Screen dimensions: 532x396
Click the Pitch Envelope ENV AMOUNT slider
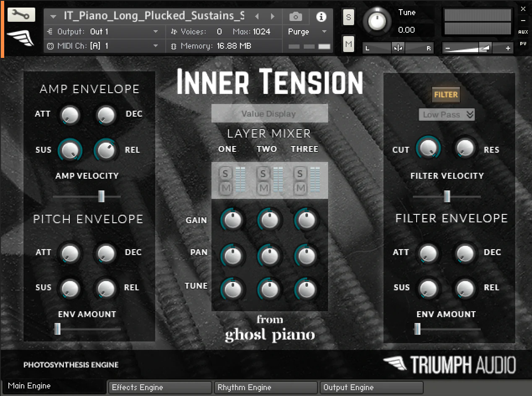(87, 329)
